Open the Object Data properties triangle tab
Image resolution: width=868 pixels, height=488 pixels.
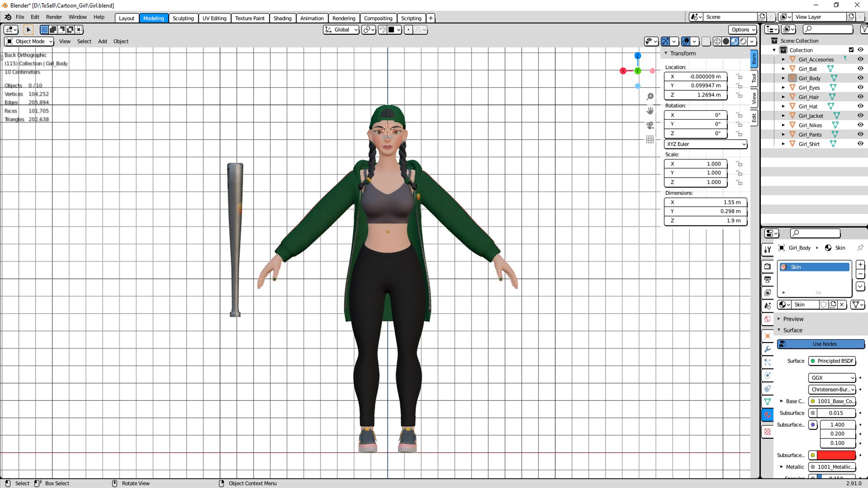coord(768,401)
